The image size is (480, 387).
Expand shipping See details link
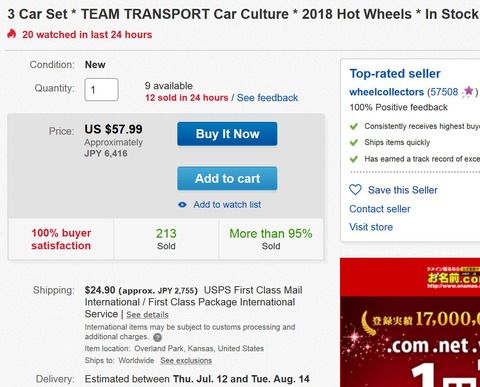tap(147, 315)
